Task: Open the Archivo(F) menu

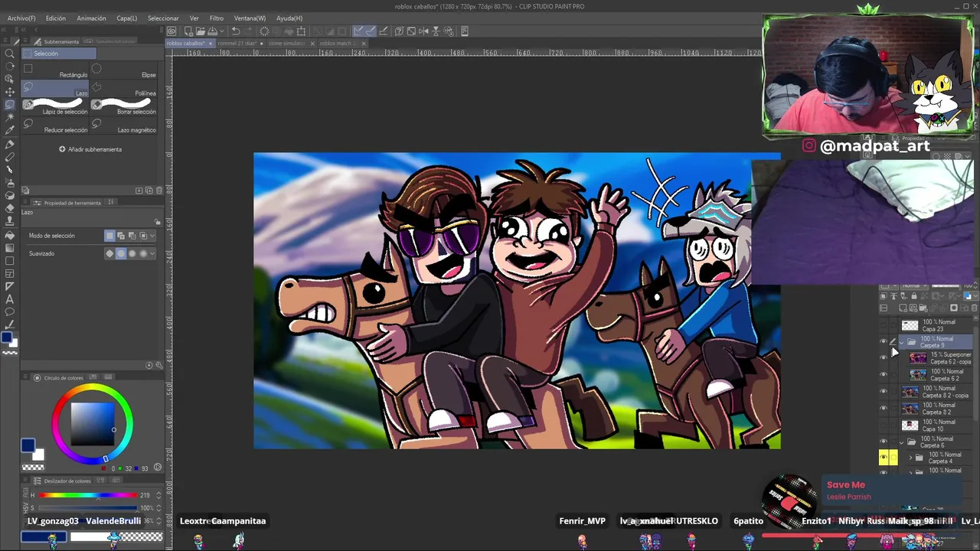Action: click(x=21, y=18)
